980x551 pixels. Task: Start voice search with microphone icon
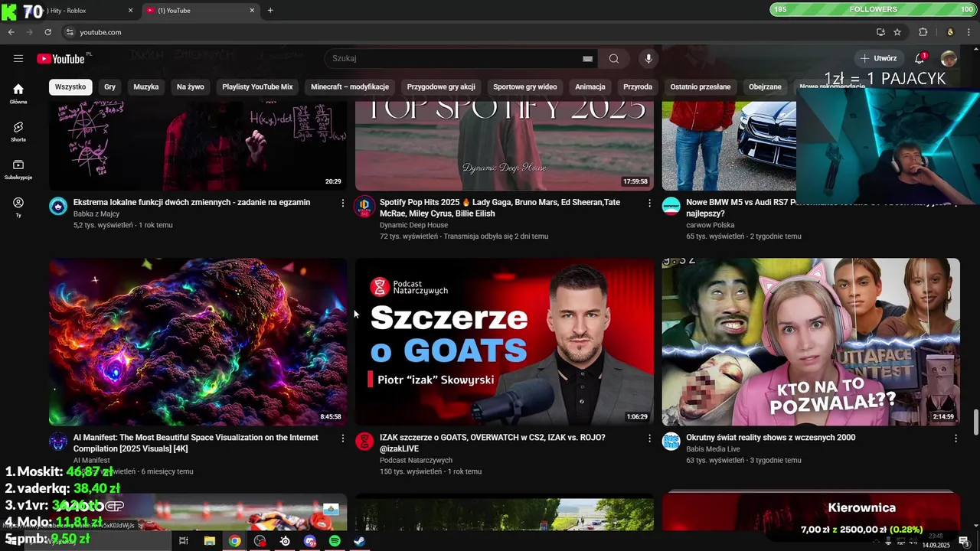(648, 58)
